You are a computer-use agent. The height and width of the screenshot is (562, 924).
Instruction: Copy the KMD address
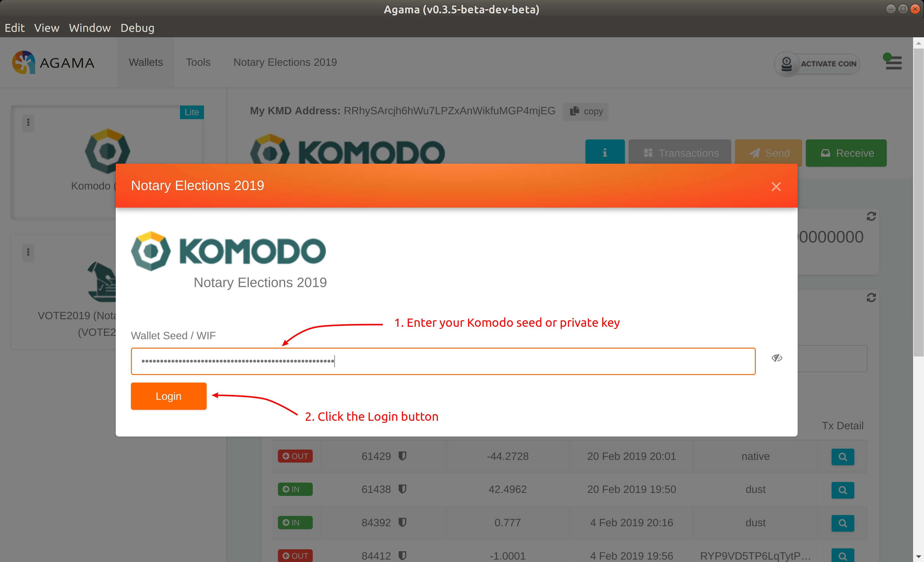click(x=586, y=112)
